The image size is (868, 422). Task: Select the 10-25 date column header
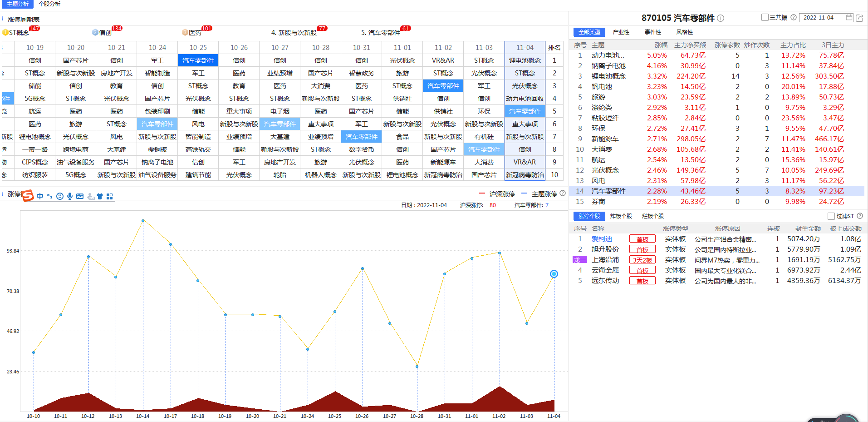click(198, 47)
